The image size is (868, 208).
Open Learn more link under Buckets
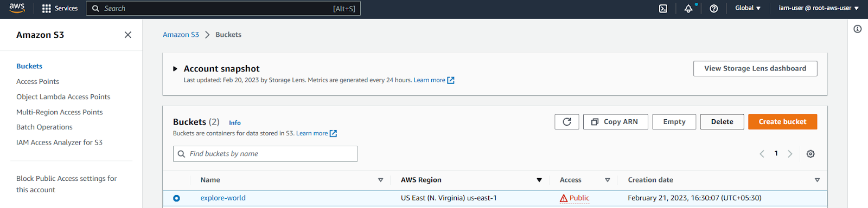(316, 133)
